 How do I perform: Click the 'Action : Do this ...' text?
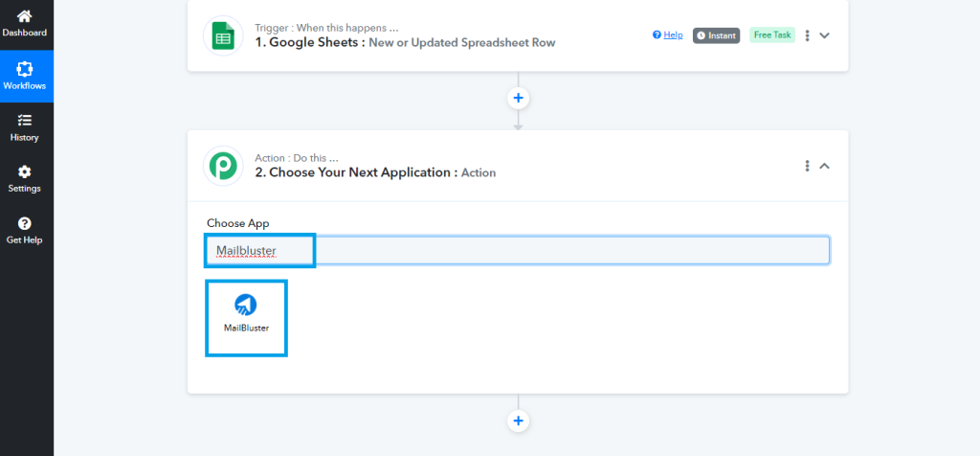point(297,158)
